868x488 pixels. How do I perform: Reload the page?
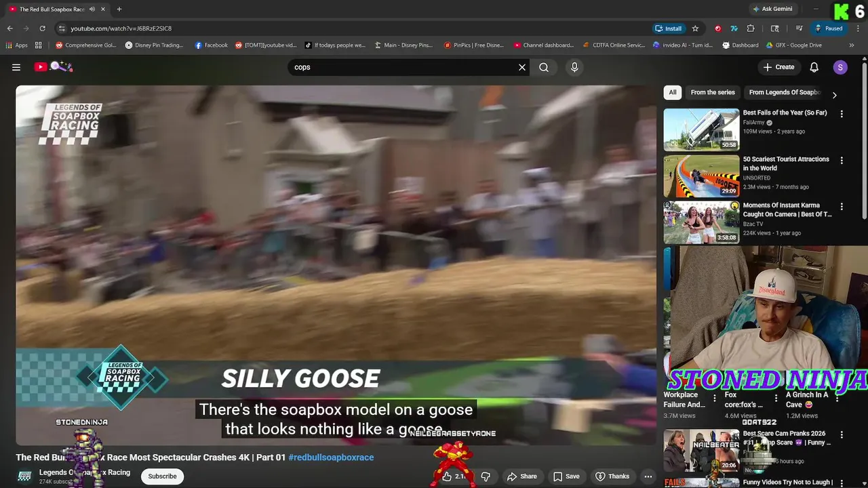[42, 28]
